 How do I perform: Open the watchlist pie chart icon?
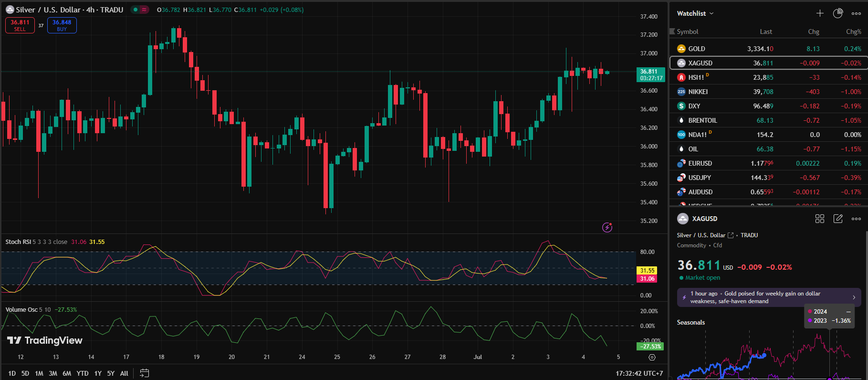pos(838,13)
